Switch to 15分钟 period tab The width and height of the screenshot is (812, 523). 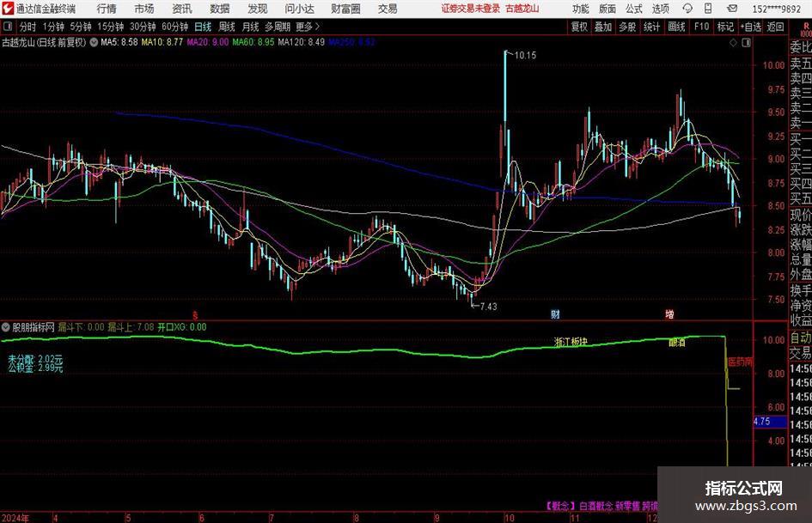[x=110, y=27]
